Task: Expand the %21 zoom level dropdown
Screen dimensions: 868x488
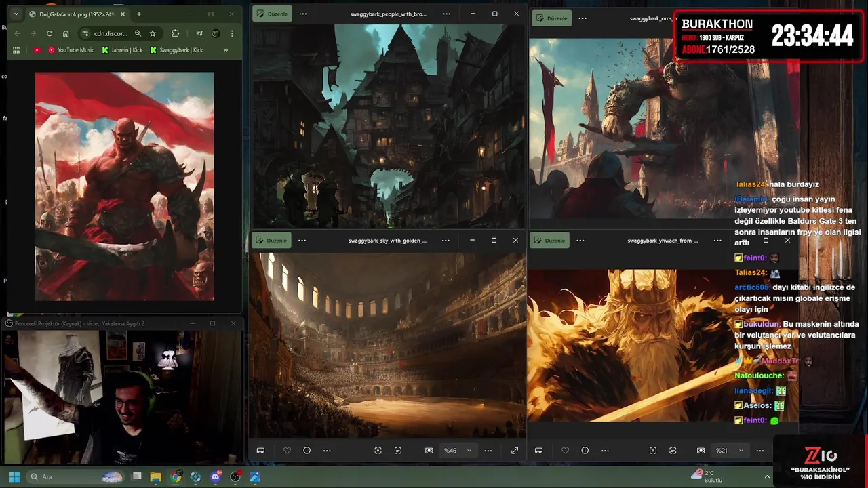Action: [x=730, y=451]
